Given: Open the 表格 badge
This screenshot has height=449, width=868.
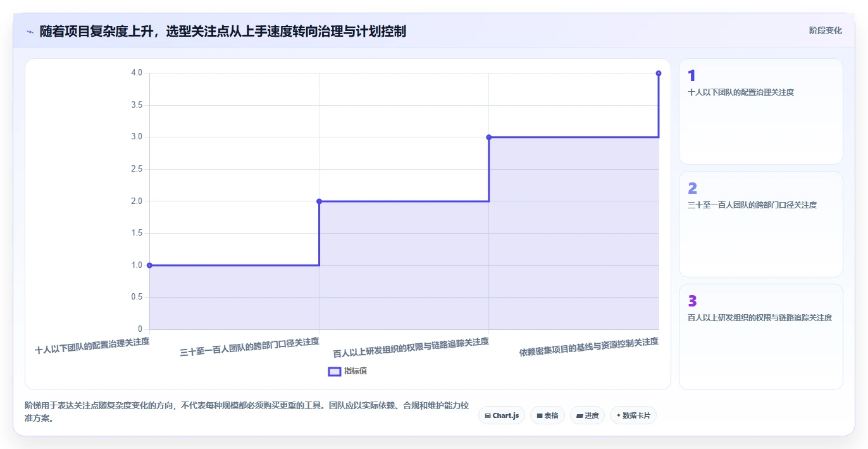Looking at the screenshot, I should click(x=547, y=415).
